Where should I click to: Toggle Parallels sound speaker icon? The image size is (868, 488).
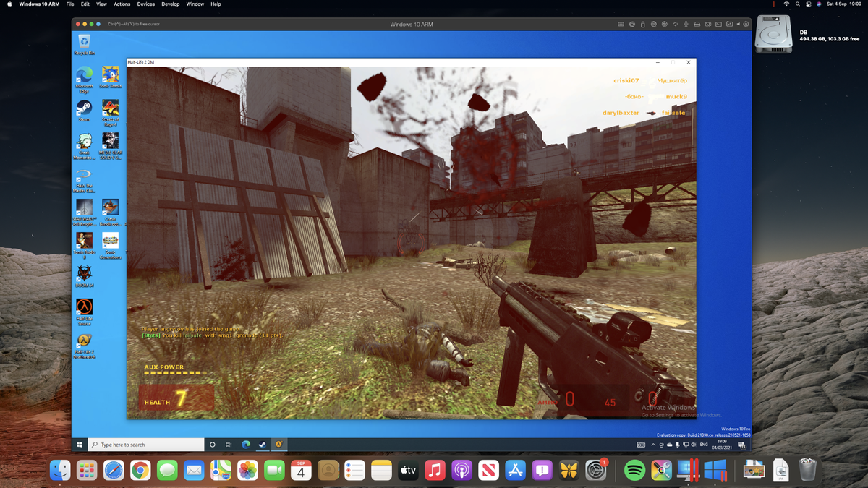click(675, 24)
